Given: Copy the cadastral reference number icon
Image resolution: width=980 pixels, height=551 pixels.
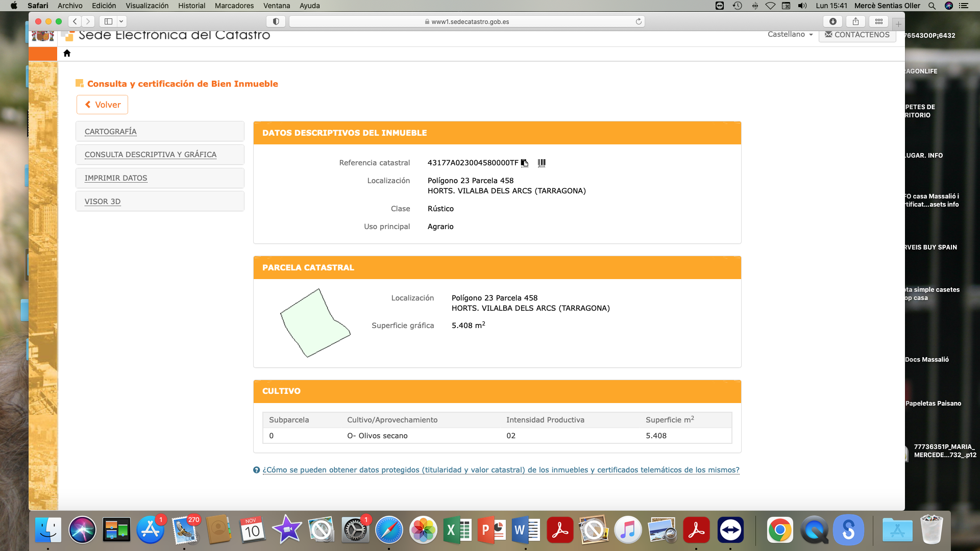Looking at the screenshot, I should pos(524,163).
